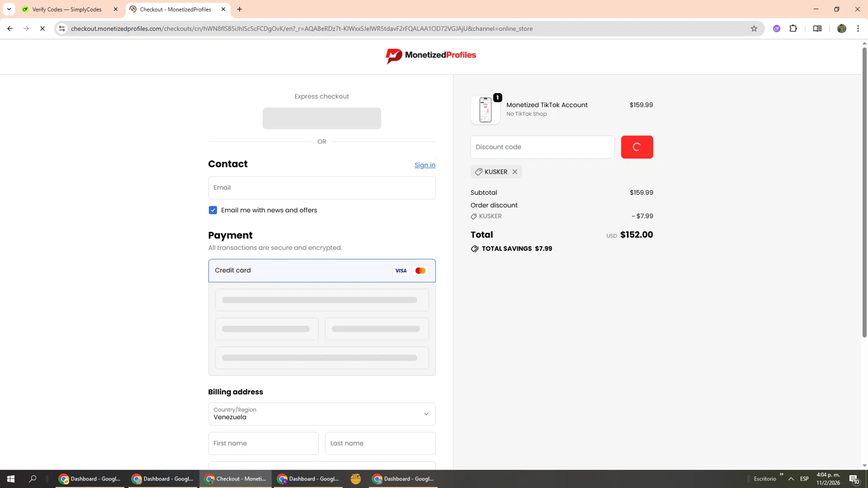
Task: Open the Chrome three-dot menu
Action: point(858,28)
